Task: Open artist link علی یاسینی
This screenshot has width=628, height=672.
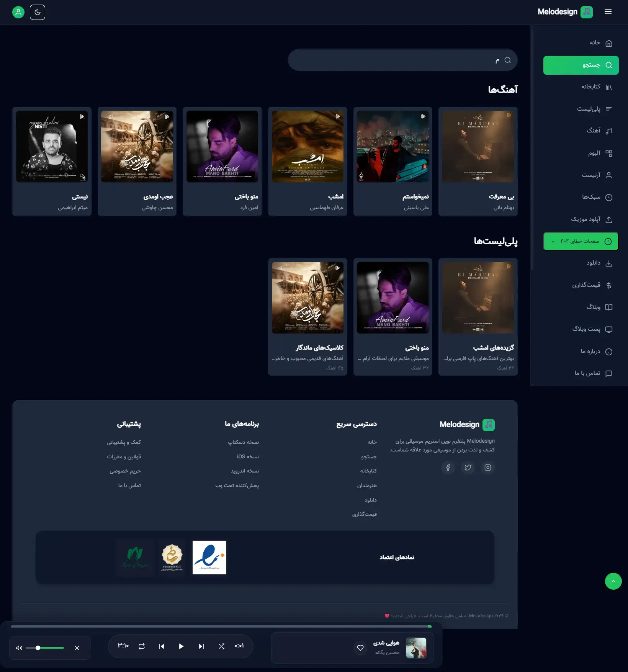Action: (416, 208)
